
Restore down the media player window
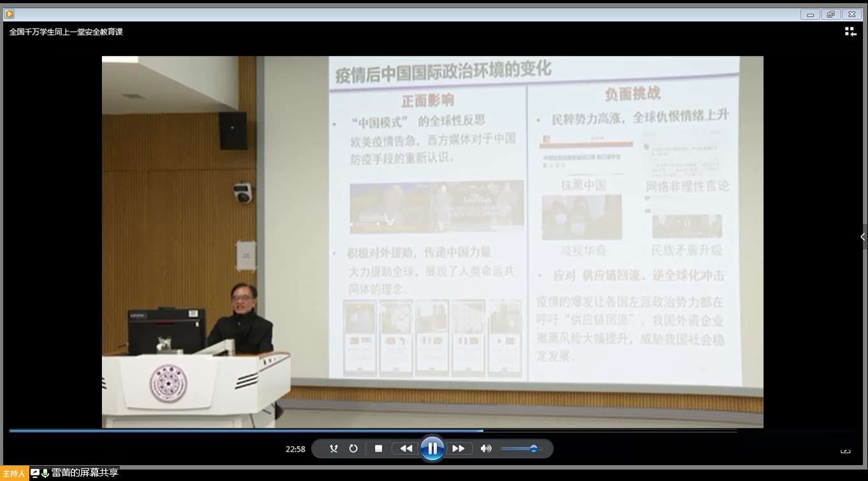pos(830,14)
